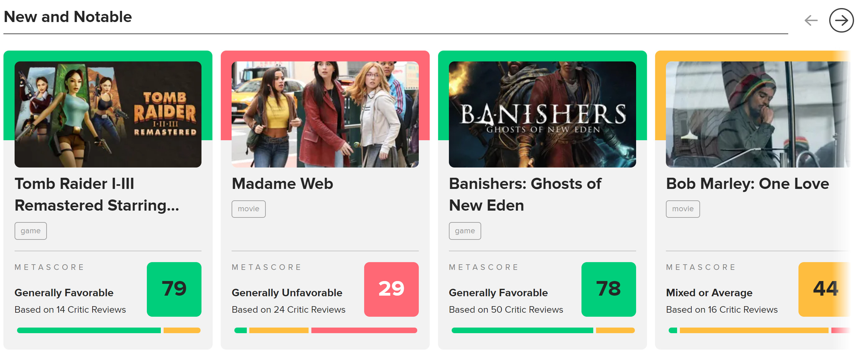Click the movie tag under Bob Marley
Image resolution: width=868 pixels, height=362 pixels.
683,209
